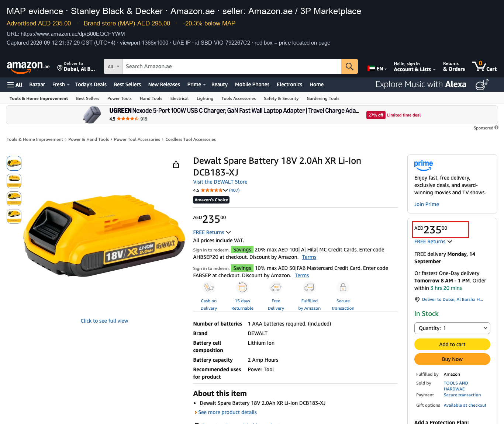Click Secure transaction payment link
Image resolution: width=504 pixels, height=424 pixels.
[x=462, y=395]
